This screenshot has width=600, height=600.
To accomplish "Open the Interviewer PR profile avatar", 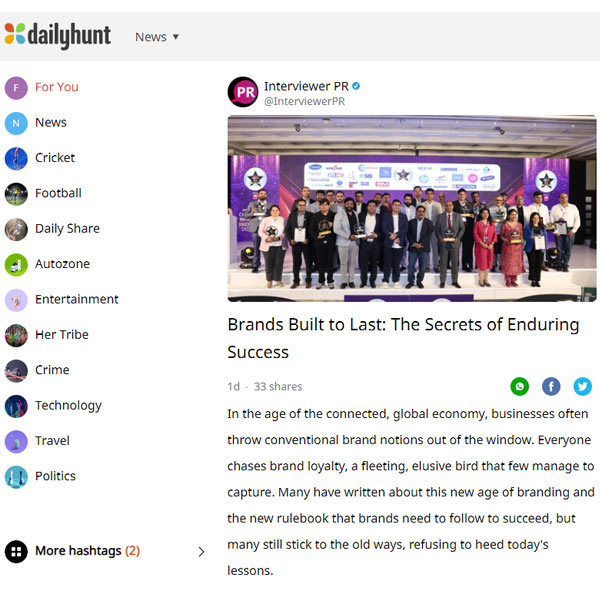I will (243, 92).
